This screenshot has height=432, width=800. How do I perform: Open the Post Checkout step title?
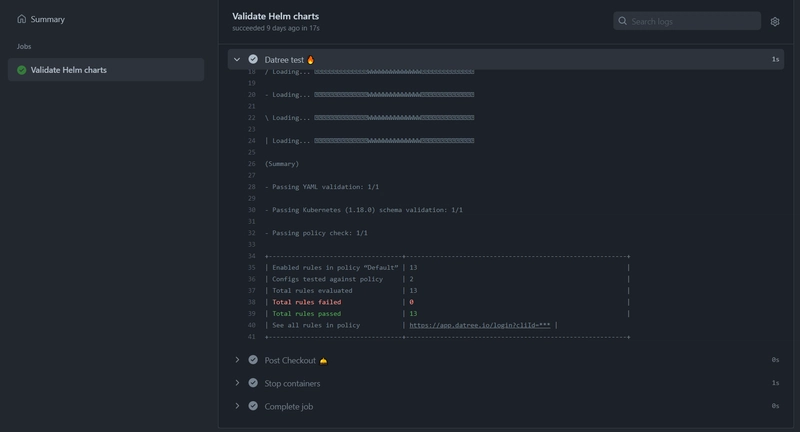290,360
